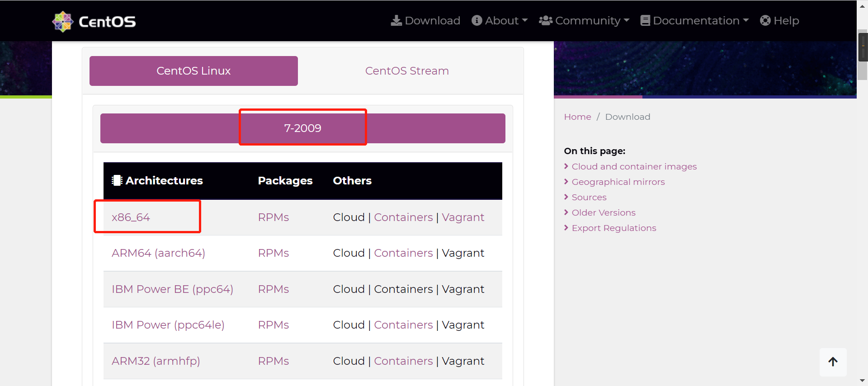Image resolution: width=868 pixels, height=386 pixels.
Task: Go to Sources section
Action: click(589, 197)
